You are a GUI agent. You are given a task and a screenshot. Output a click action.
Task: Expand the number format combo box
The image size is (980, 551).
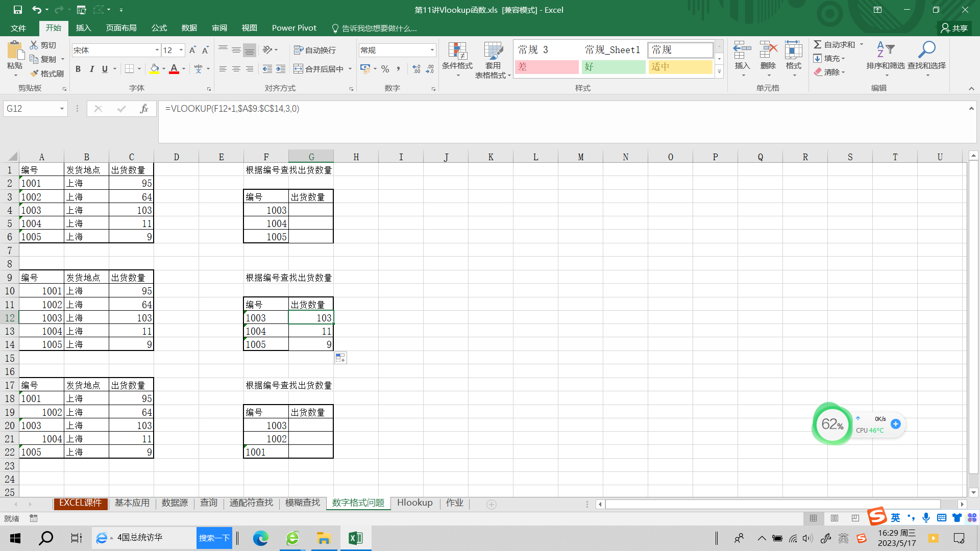point(432,50)
